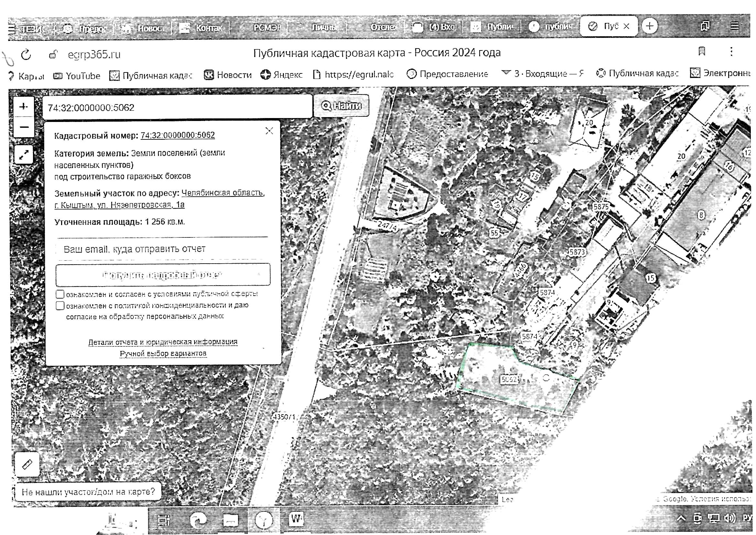Screen dimensions: 756x535
Task: Switch to Yandex Browser on taskbar
Action: [264, 520]
